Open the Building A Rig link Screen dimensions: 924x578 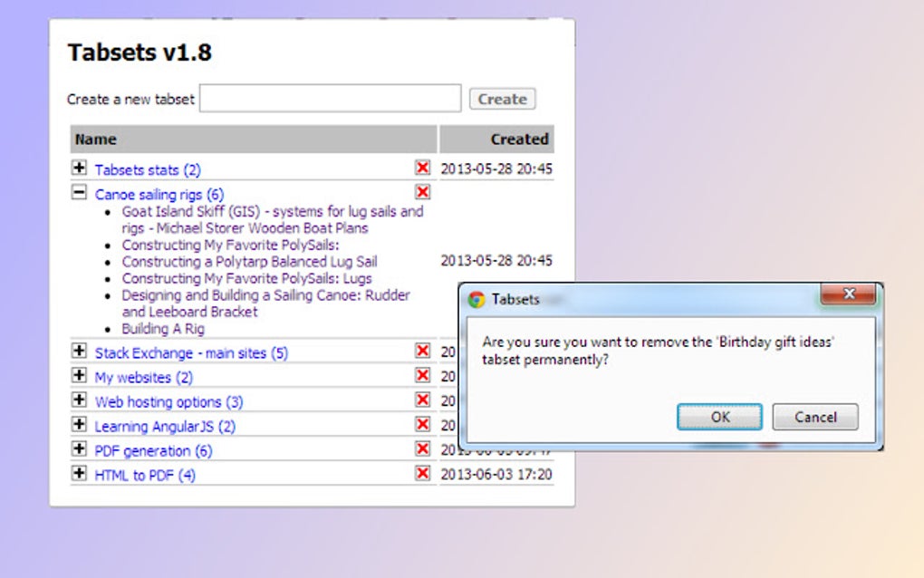(163, 329)
